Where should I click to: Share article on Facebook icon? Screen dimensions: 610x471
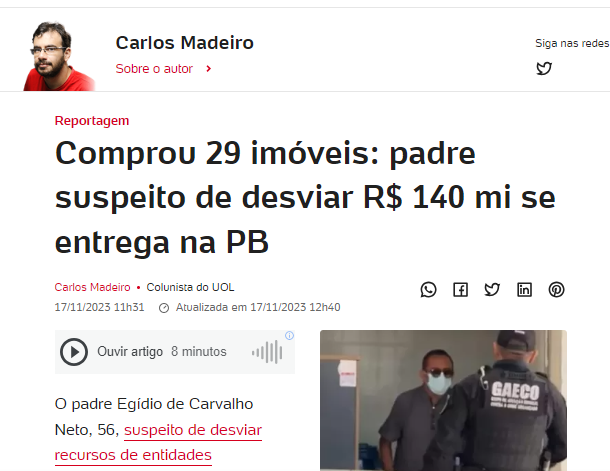coord(461,290)
